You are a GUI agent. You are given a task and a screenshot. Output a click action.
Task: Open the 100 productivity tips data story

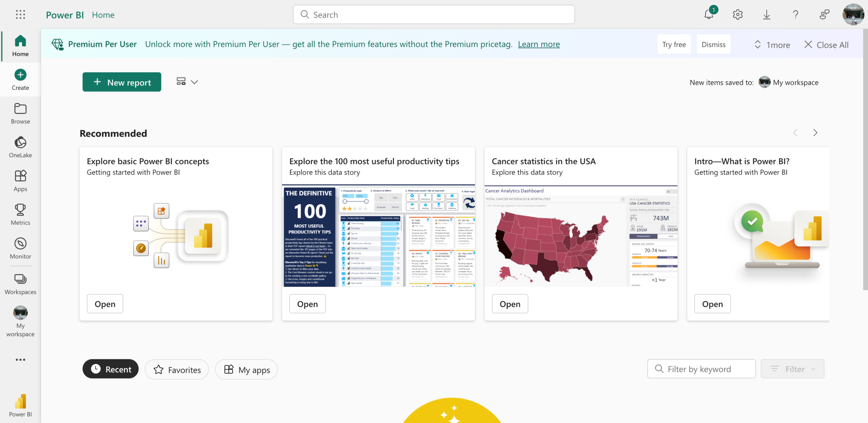(307, 304)
